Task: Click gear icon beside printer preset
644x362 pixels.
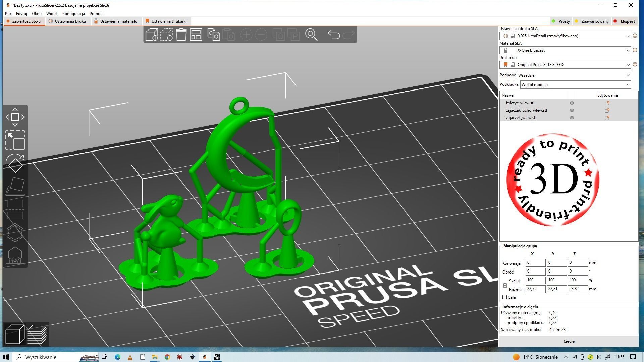Action: (x=635, y=64)
